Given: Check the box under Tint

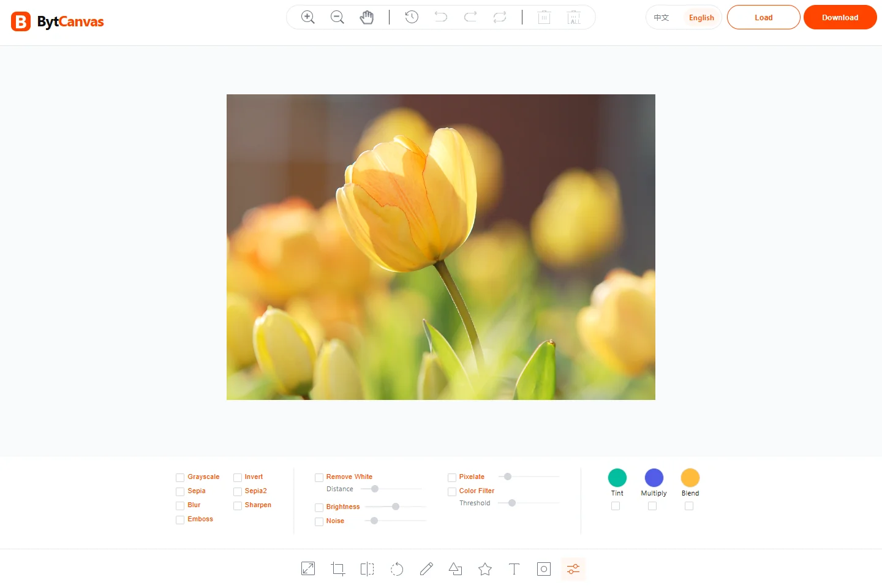Looking at the screenshot, I should click(616, 506).
